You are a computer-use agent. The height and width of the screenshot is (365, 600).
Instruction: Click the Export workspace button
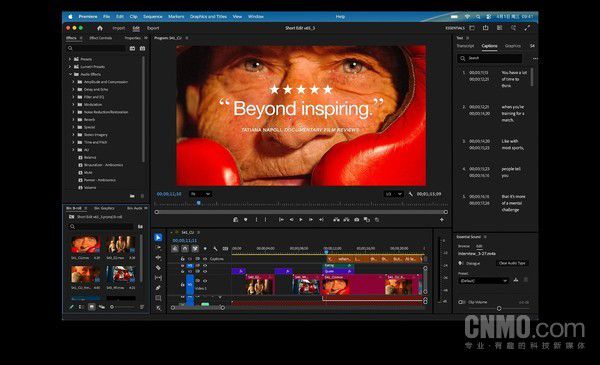153,28
